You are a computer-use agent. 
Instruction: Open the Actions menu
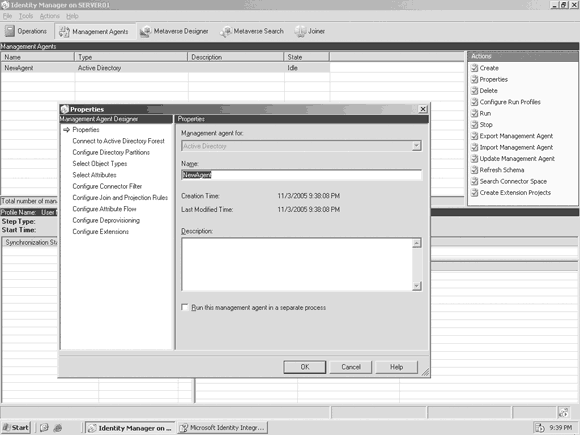pyautogui.click(x=50, y=16)
